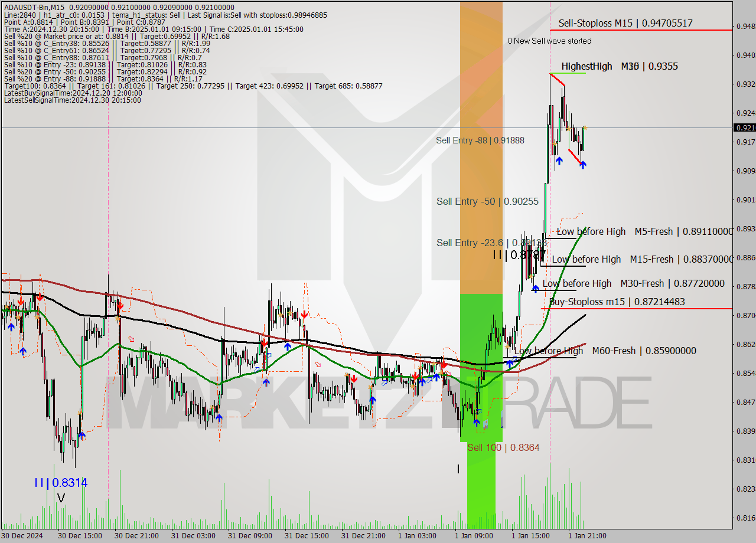Select the 30 Dec 15:00 time label

(80, 536)
